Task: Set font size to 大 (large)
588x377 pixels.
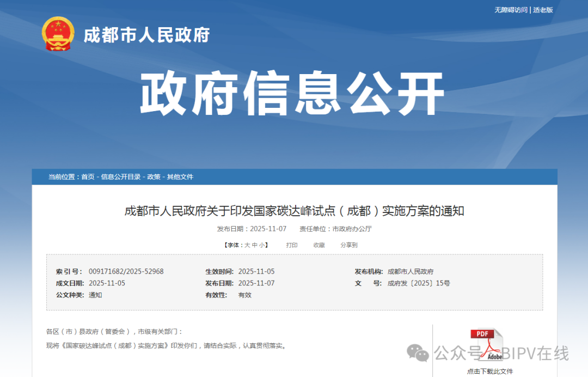Action: click(x=247, y=245)
